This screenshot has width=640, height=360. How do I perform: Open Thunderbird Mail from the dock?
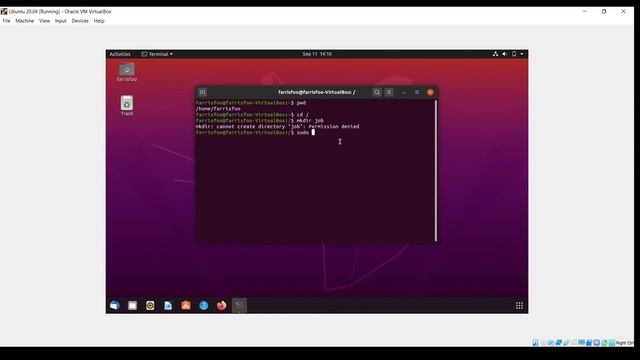pyautogui.click(x=115, y=305)
